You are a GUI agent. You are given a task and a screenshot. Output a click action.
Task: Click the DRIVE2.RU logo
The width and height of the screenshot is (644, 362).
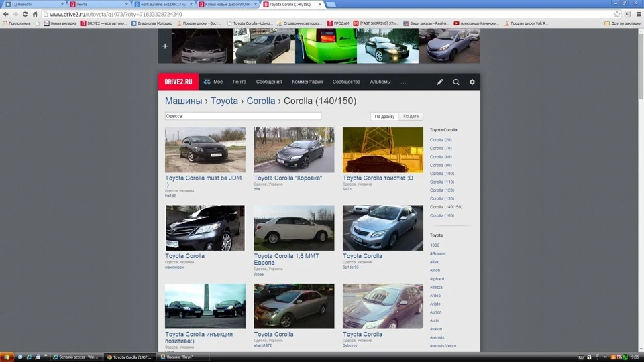(178, 82)
